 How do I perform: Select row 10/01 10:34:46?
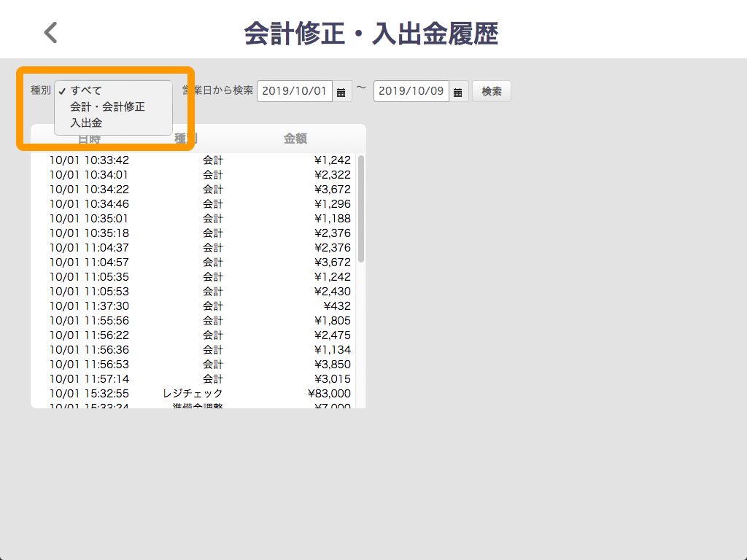click(193, 204)
